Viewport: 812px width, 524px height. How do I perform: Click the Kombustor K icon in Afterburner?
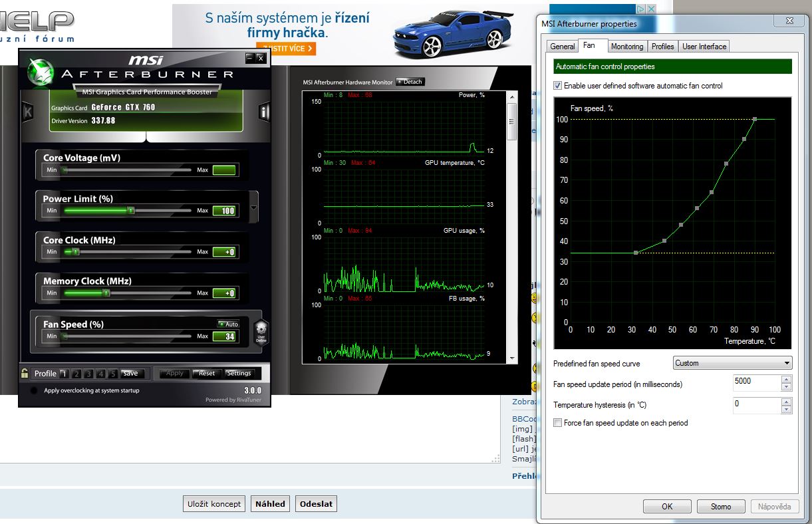click(x=28, y=112)
